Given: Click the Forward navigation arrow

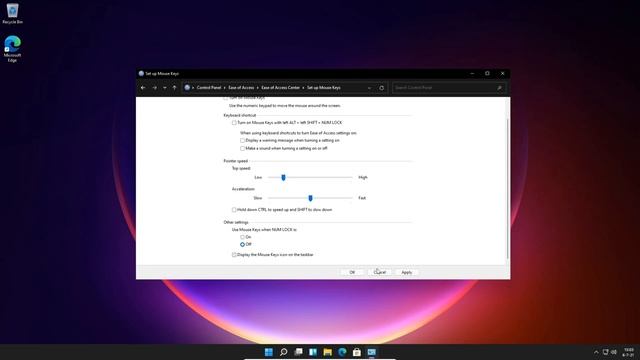Looking at the screenshot, I should pos(154,88).
